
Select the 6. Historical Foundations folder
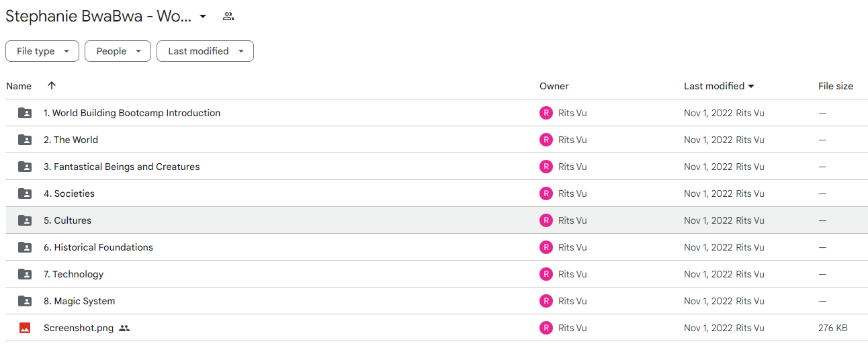[x=436, y=247]
